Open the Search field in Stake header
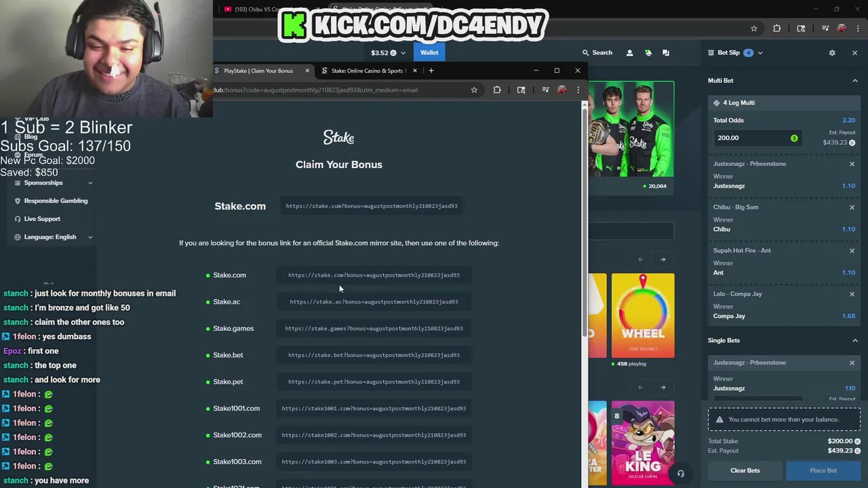This screenshot has height=488, width=868. pos(597,53)
